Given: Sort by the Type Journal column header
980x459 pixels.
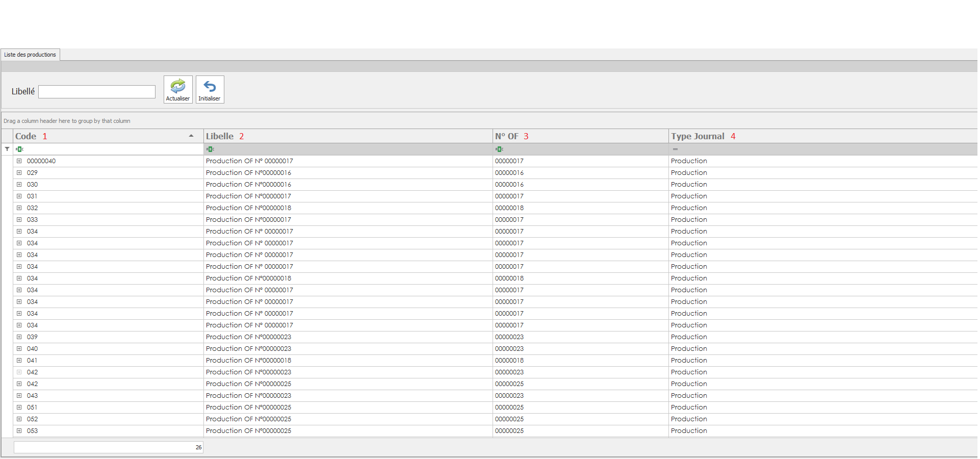Looking at the screenshot, I should [698, 136].
